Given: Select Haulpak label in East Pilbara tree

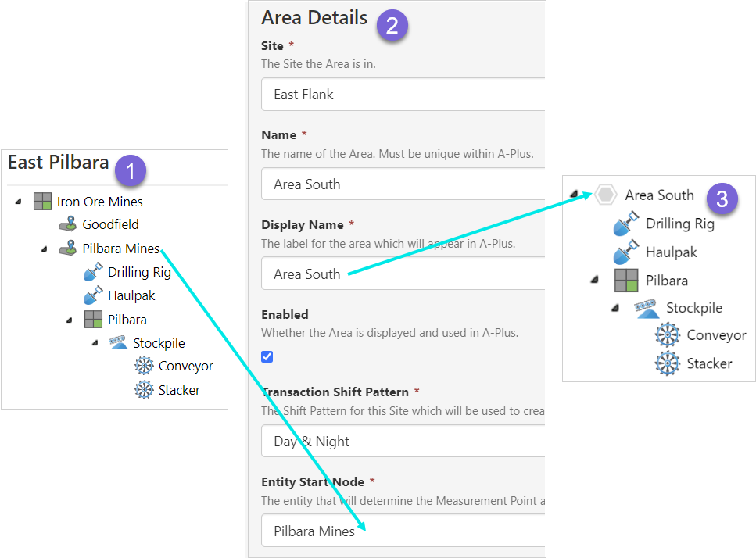Looking at the screenshot, I should tap(131, 296).
